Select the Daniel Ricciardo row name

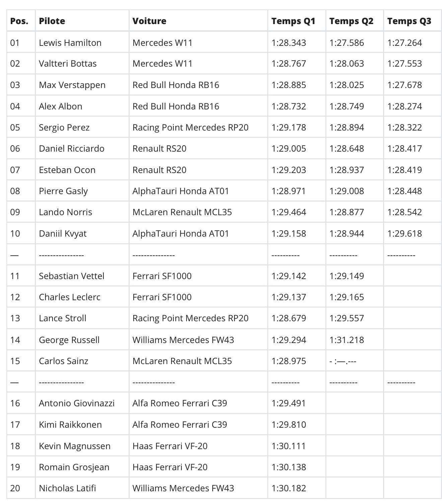(72, 149)
